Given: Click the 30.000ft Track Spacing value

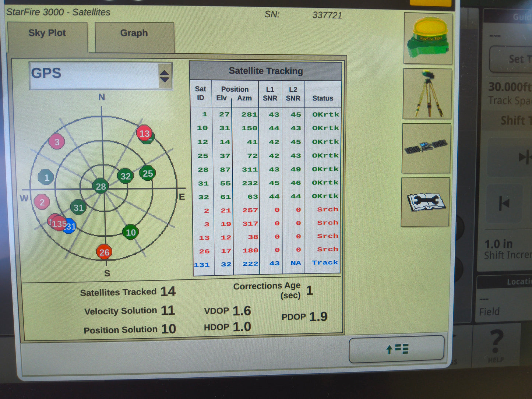Looking at the screenshot, I should coord(510,87).
